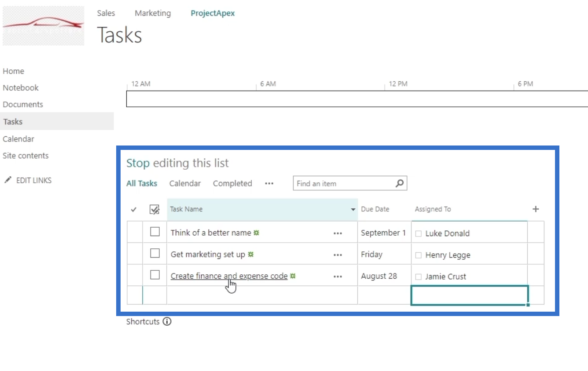Image resolution: width=588 pixels, height=371 pixels.
Task: Open ellipsis menu for Get marketing set up
Action: (338, 255)
